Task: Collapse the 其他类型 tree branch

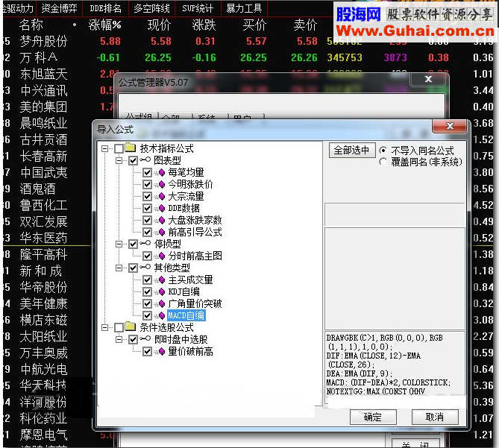Action: [119, 268]
